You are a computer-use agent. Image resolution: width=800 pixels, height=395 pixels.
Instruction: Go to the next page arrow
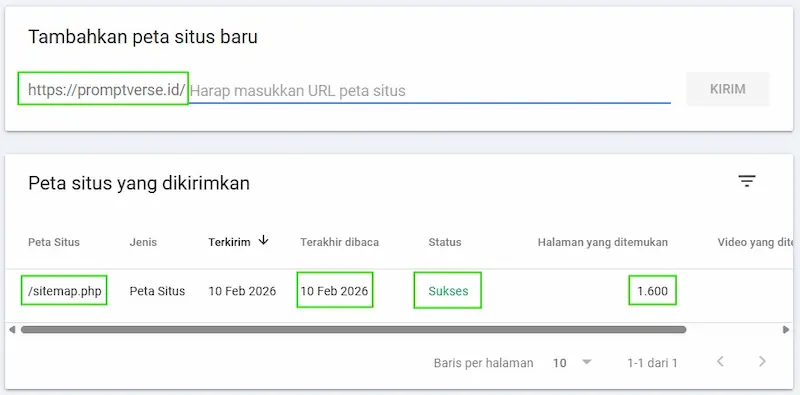tap(762, 362)
